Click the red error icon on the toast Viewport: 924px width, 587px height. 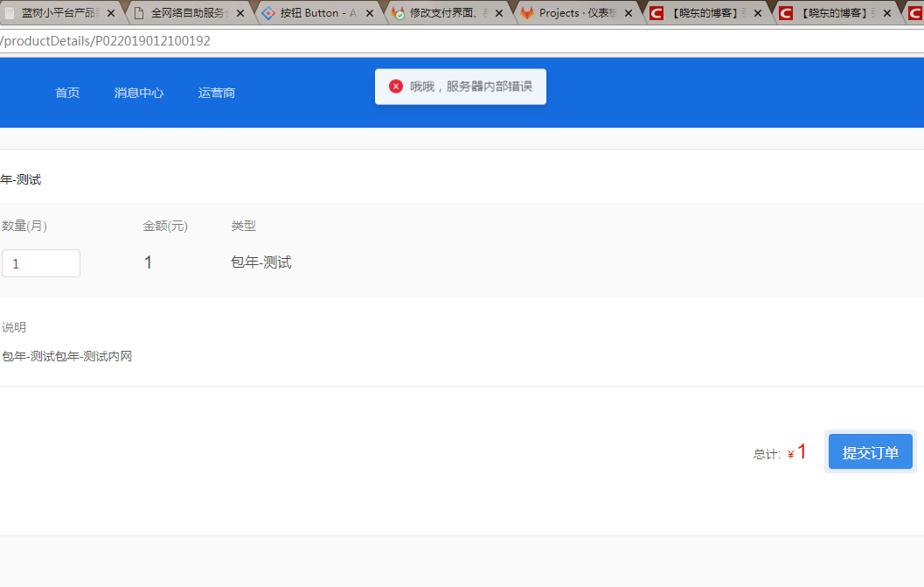pyautogui.click(x=398, y=86)
